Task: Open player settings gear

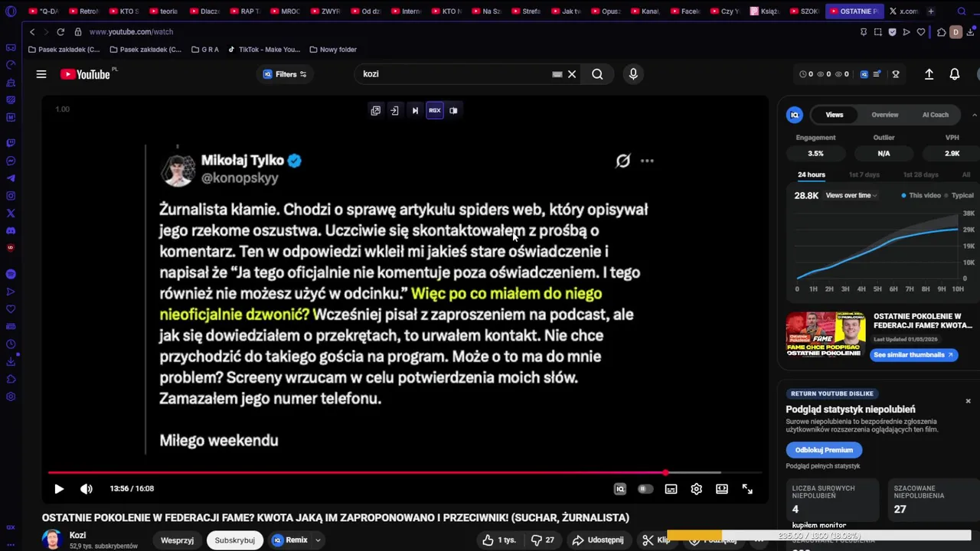Action: point(696,489)
